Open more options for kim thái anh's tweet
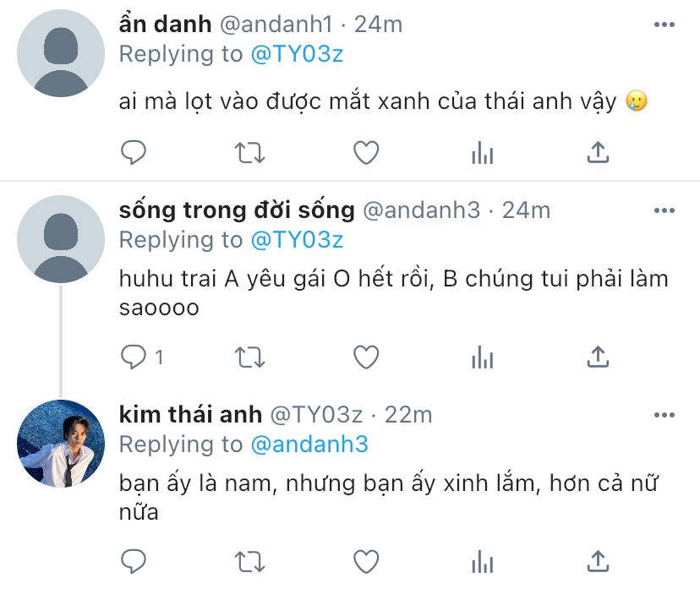This screenshot has height=589, width=700. [664, 415]
